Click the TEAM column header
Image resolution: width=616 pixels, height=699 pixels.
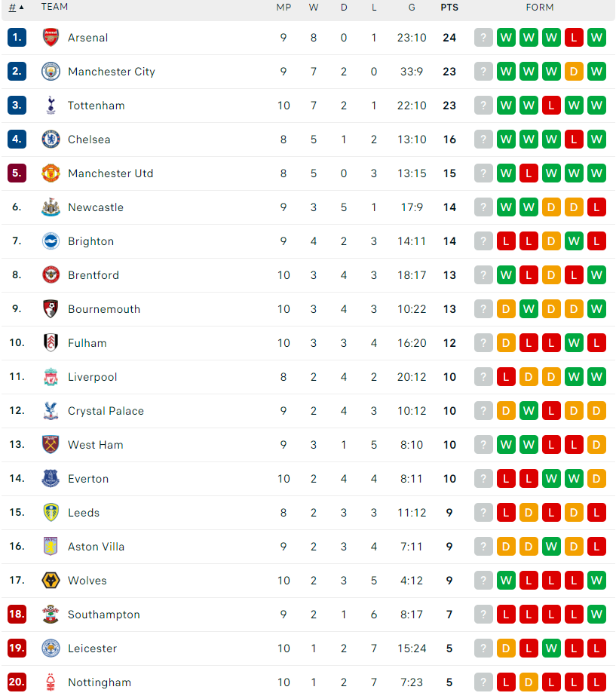54,7
